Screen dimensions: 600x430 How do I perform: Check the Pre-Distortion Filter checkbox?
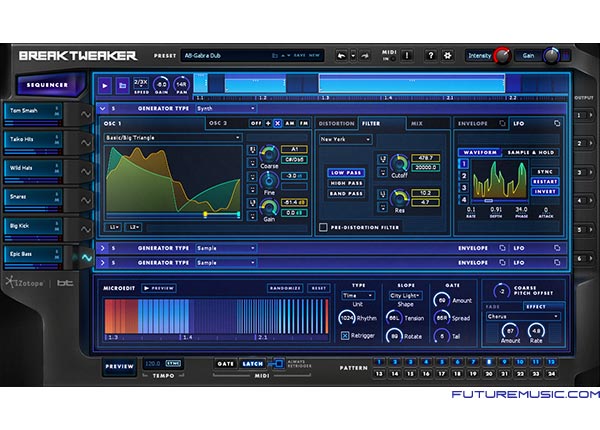[x=323, y=227]
